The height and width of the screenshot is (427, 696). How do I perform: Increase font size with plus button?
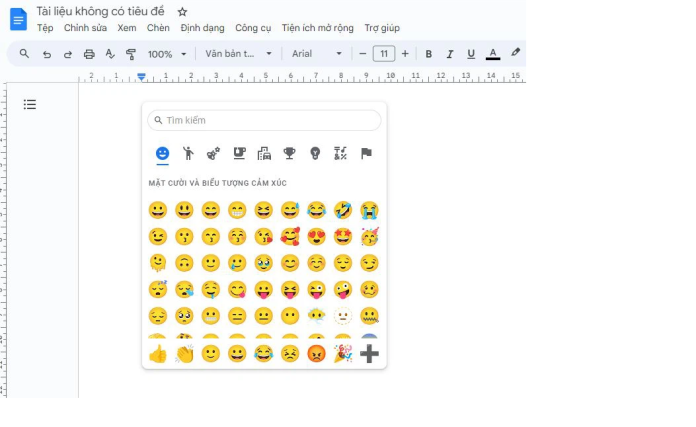[405, 54]
